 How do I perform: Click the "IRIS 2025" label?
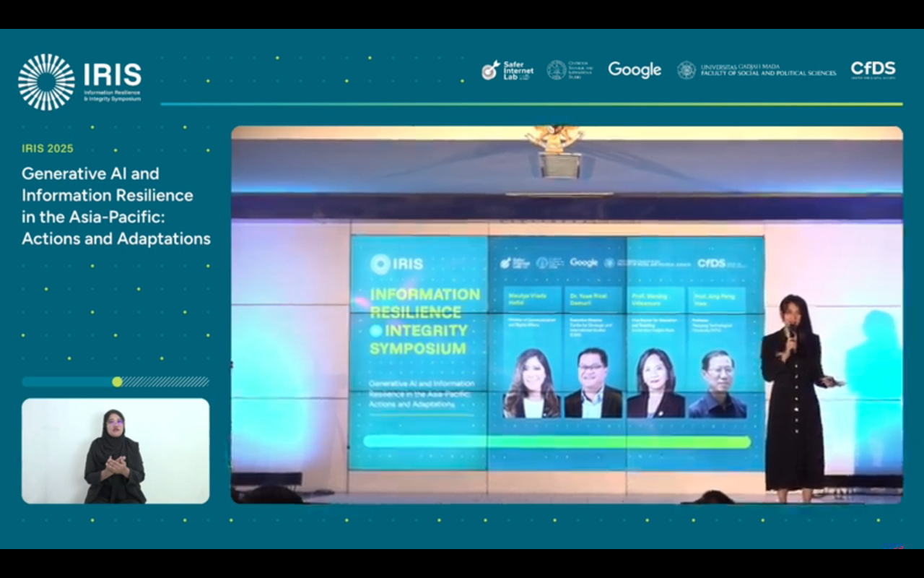(x=48, y=149)
